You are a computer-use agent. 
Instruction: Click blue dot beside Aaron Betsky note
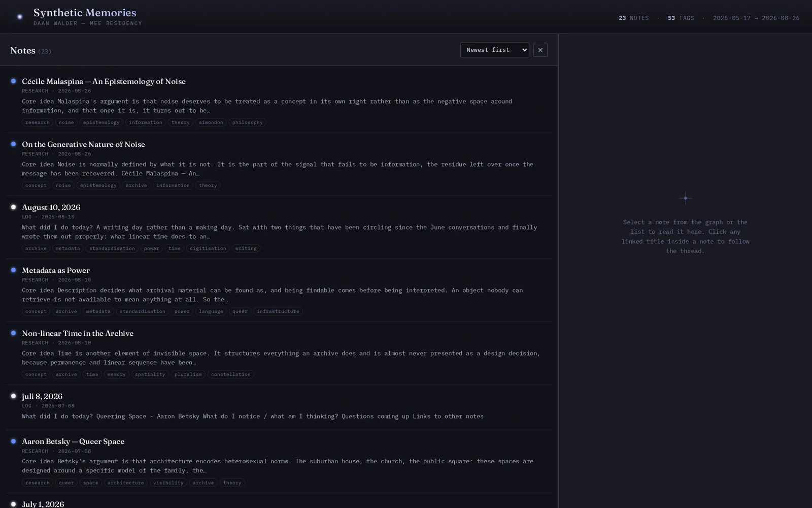pyautogui.click(x=14, y=441)
